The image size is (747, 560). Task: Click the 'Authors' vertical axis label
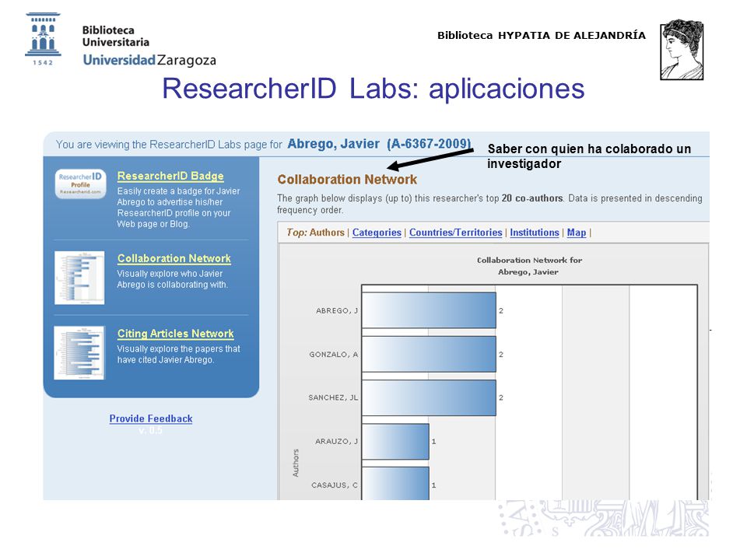tap(296, 463)
